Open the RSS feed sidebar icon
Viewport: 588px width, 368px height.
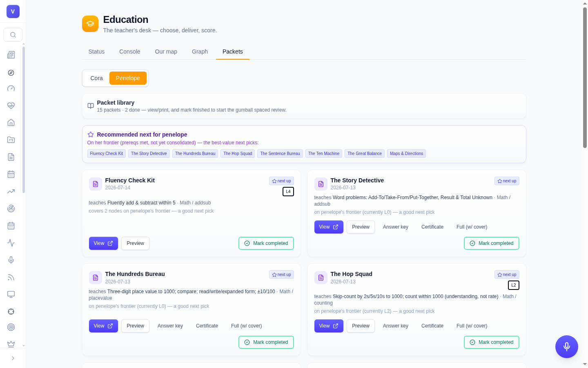pos(11,277)
